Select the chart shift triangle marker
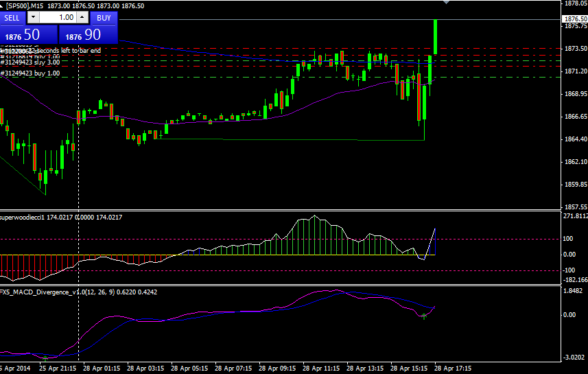Image resolution: width=588 pixels, height=374 pixels. click(446, 2)
